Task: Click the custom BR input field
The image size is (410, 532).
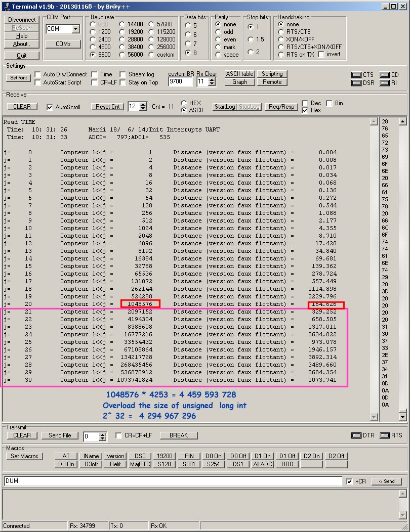Action: tap(180, 82)
